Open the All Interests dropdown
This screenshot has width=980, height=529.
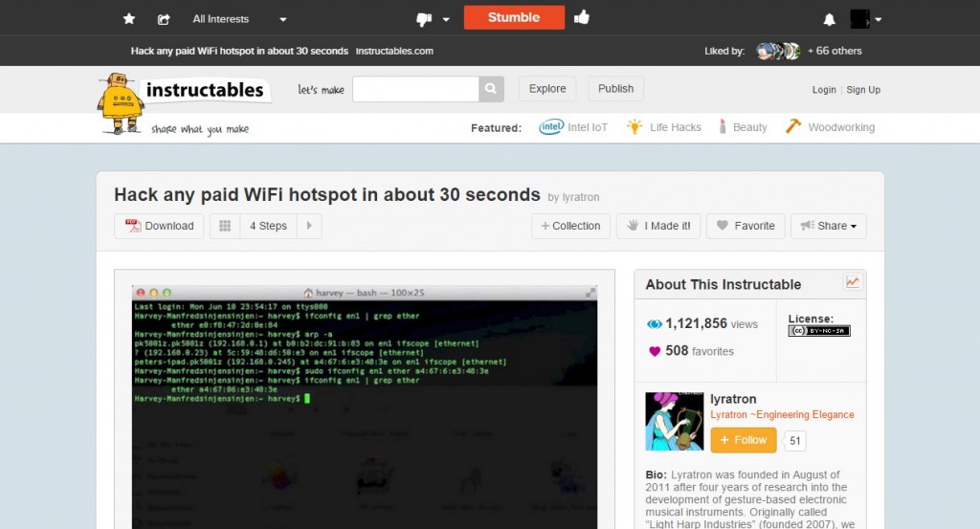click(239, 19)
